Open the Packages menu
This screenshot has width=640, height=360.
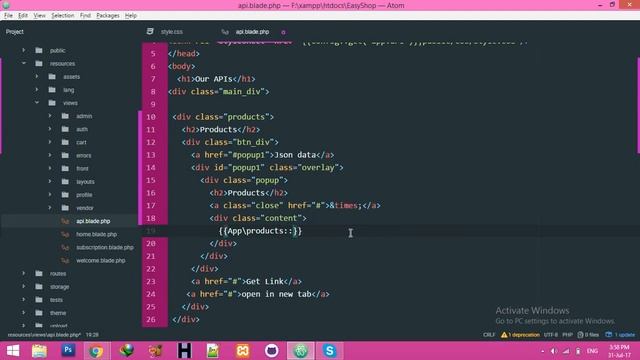click(108, 16)
